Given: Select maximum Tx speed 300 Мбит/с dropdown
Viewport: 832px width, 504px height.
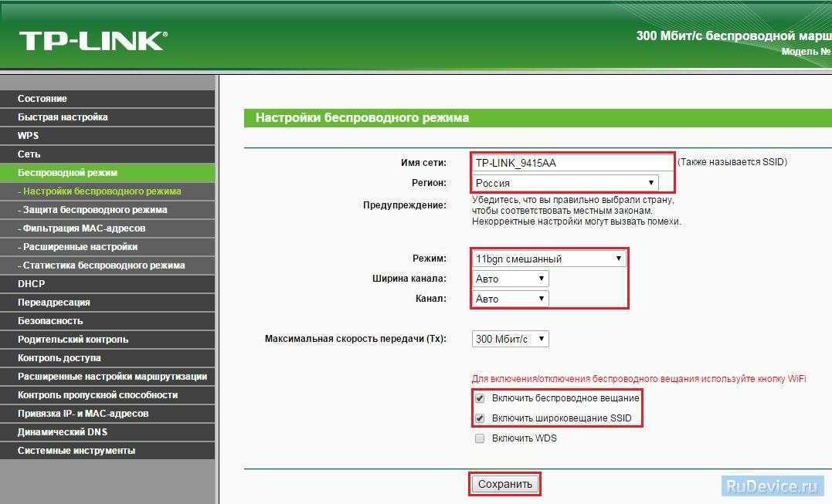Looking at the screenshot, I should point(510,339).
